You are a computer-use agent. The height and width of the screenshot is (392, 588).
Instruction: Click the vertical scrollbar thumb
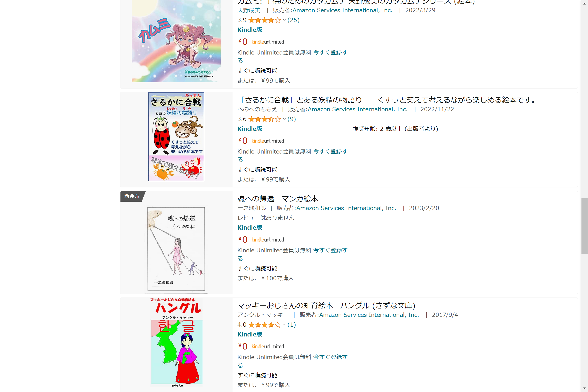coord(584,226)
